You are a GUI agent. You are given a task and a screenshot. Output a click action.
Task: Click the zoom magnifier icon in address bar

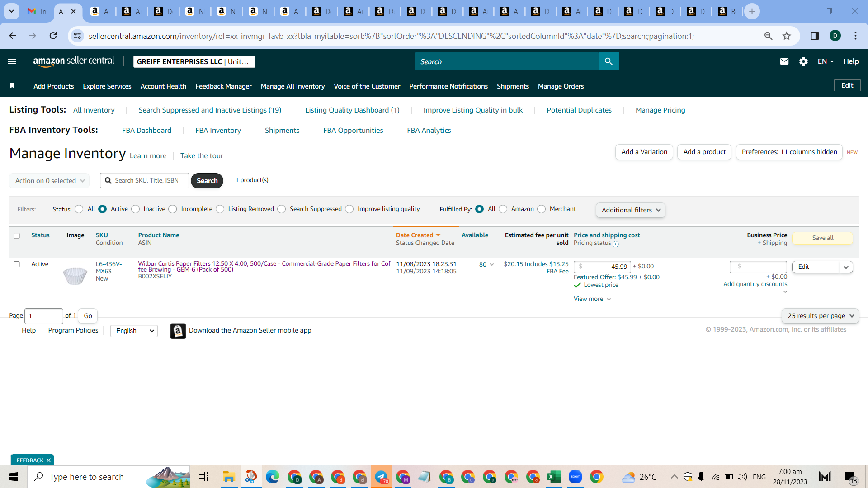[768, 36]
